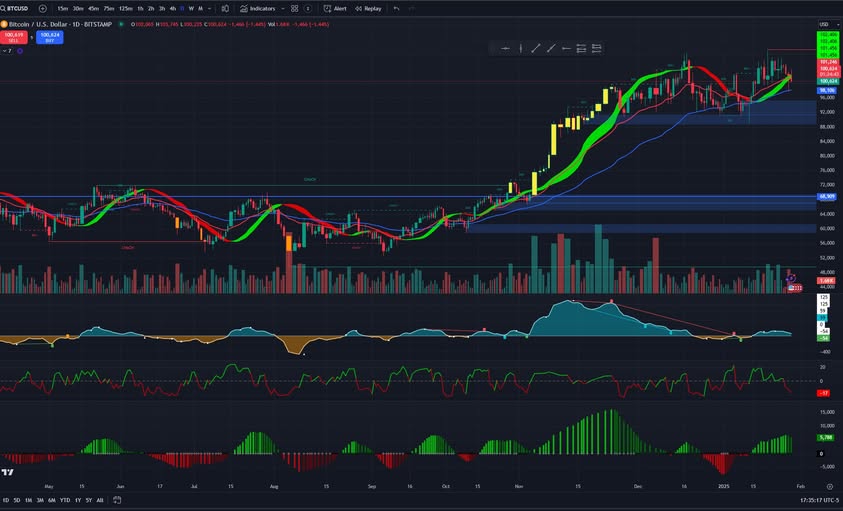Screen dimensions: 843x511
Task: Collapse the indicator legend showing 7
Action: (6, 50)
